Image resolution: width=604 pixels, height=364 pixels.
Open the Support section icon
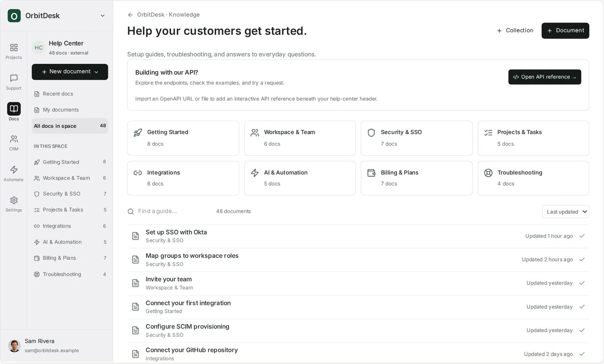point(14,78)
